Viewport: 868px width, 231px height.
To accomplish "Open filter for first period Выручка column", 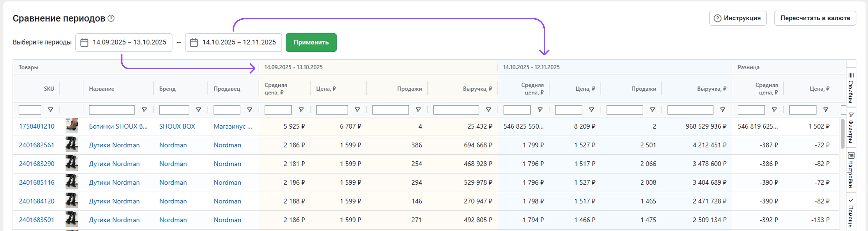I will [488, 110].
